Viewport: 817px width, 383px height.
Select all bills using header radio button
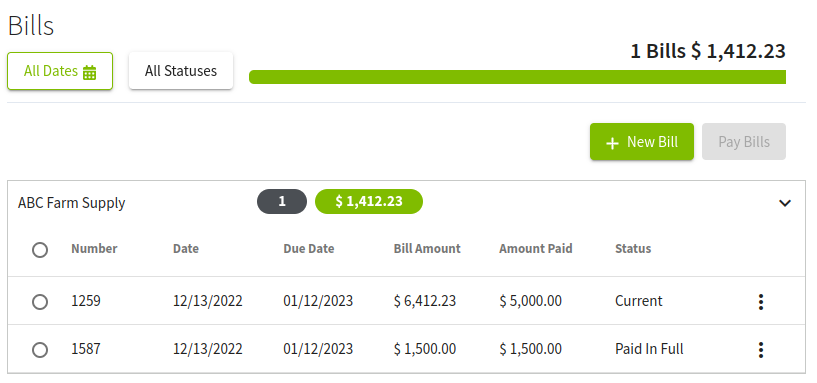click(40, 250)
